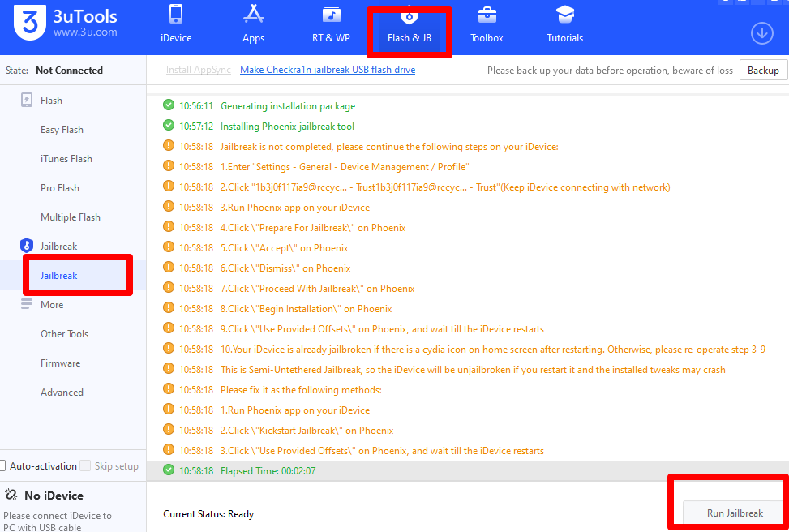Click warning icon beside Begin Installation step
The height and width of the screenshot is (532, 789).
click(x=169, y=308)
